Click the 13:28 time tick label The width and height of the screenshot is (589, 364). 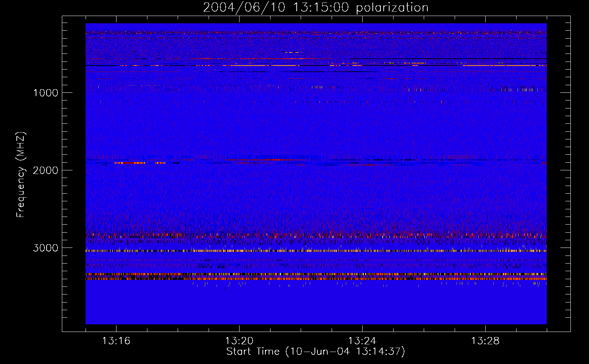[485, 341]
